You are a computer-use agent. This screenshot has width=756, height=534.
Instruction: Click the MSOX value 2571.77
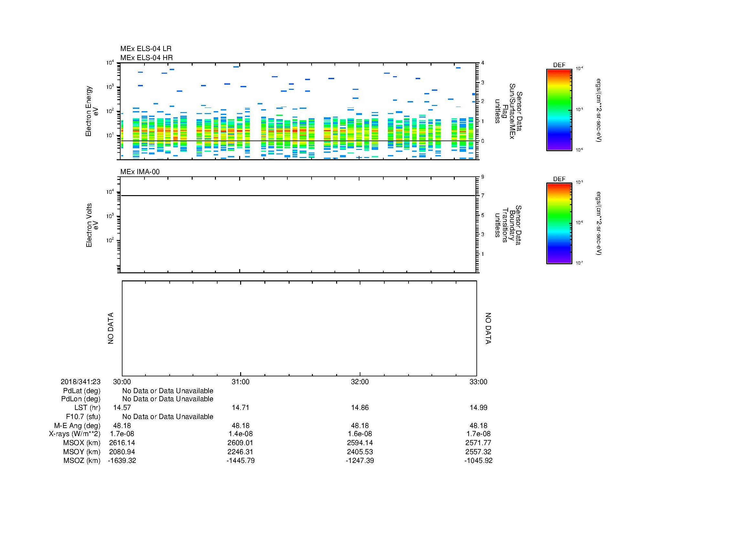point(478,443)
